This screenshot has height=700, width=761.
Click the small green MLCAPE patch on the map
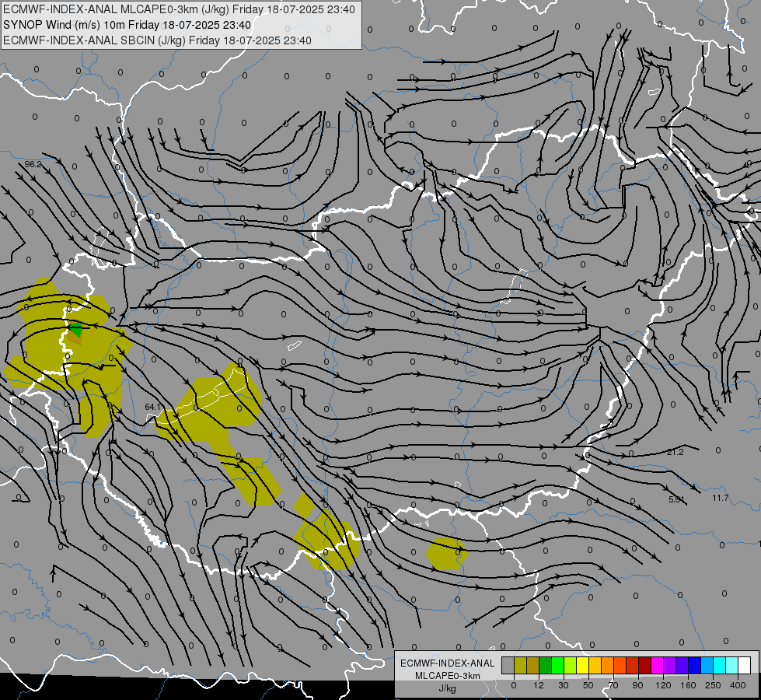[75, 329]
